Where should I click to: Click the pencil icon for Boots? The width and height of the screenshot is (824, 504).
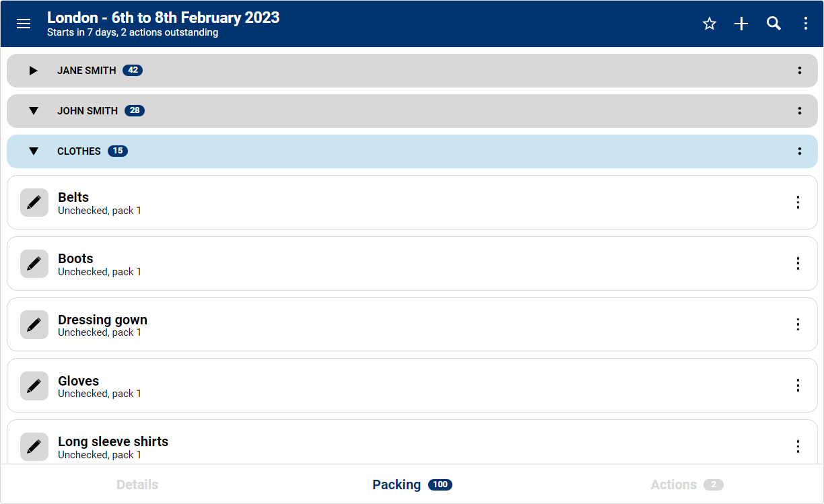34,264
